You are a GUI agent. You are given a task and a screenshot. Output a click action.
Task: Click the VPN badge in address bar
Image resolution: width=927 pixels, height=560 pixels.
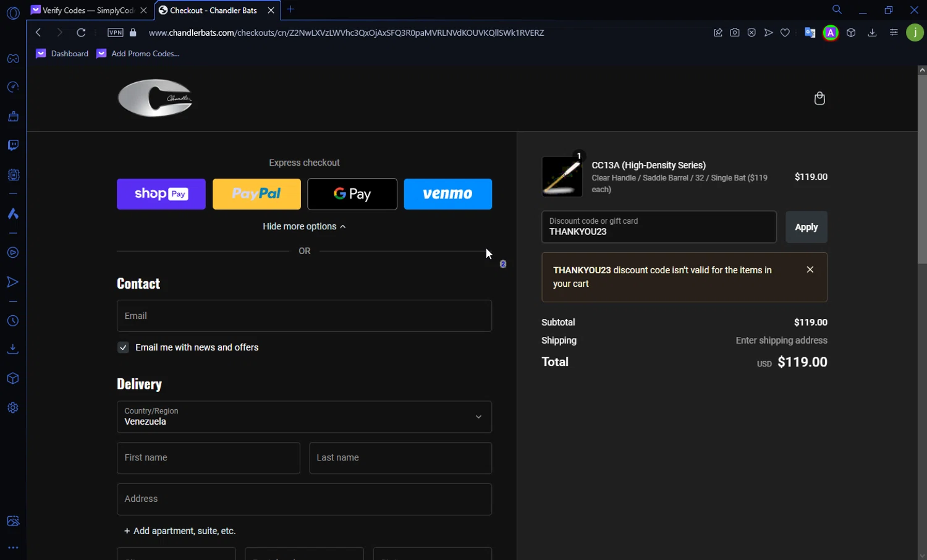116,33
